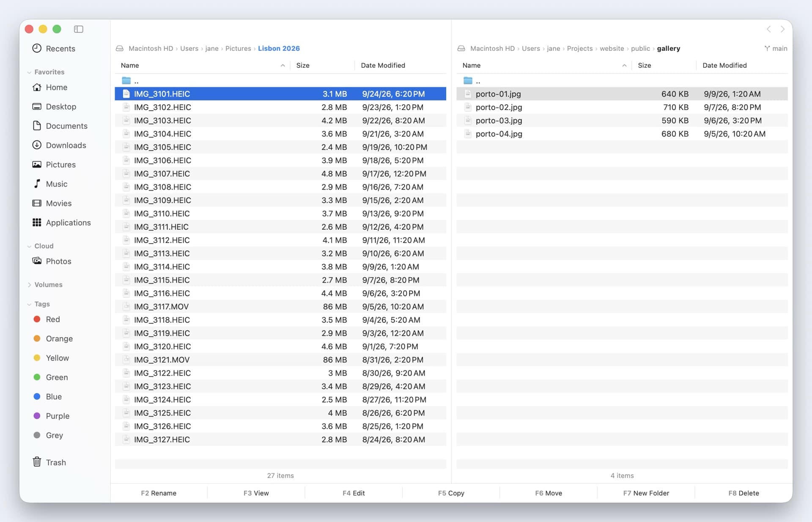
Task: Click the file icon of porto-02.jpg
Action: (x=468, y=107)
